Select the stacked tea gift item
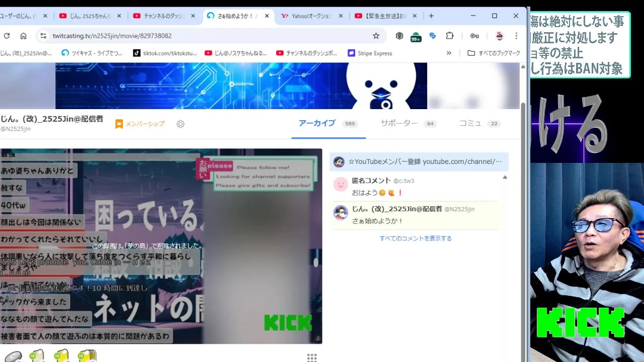The height and width of the screenshot is (362, 644). tap(87, 356)
